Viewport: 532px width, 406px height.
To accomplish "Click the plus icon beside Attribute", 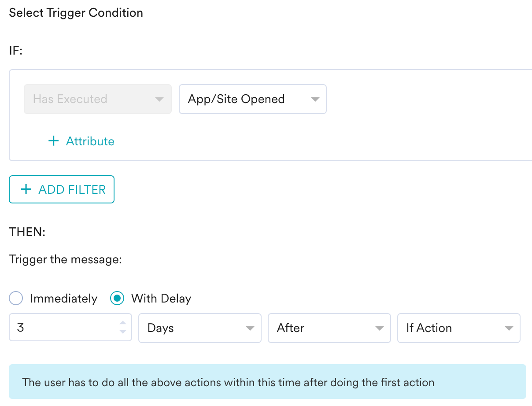I will [53, 141].
